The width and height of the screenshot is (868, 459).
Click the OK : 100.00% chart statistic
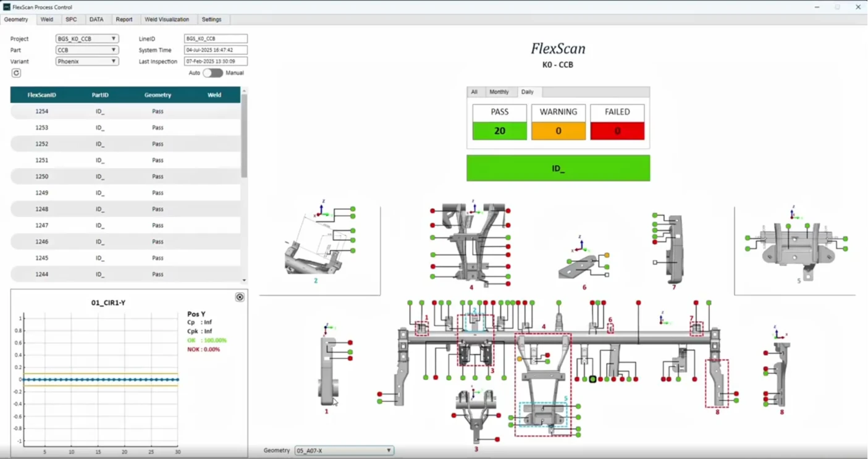[207, 340]
